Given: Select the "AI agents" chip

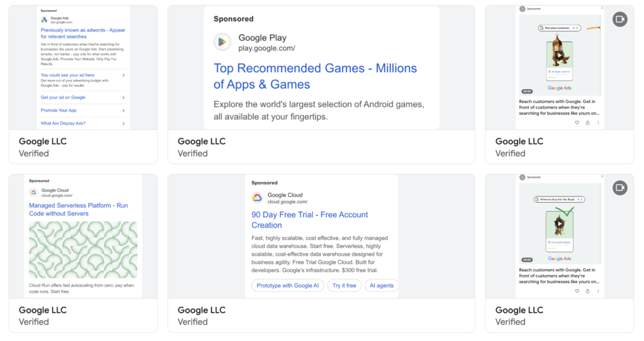Looking at the screenshot, I should click(x=381, y=286).
